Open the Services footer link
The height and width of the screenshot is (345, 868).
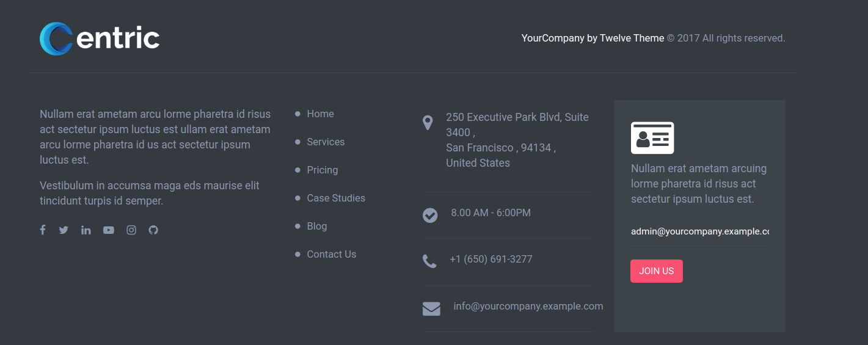326,142
